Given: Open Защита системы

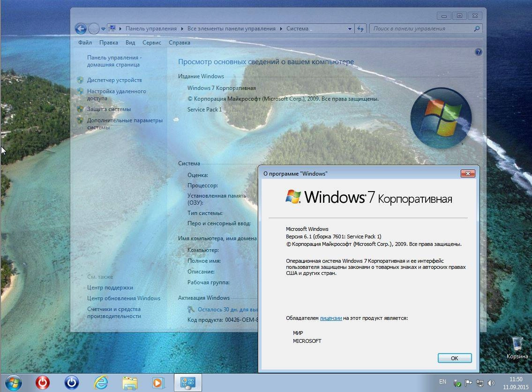Looking at the screenshot, I should pyautogui.click(x=109, y=109).
